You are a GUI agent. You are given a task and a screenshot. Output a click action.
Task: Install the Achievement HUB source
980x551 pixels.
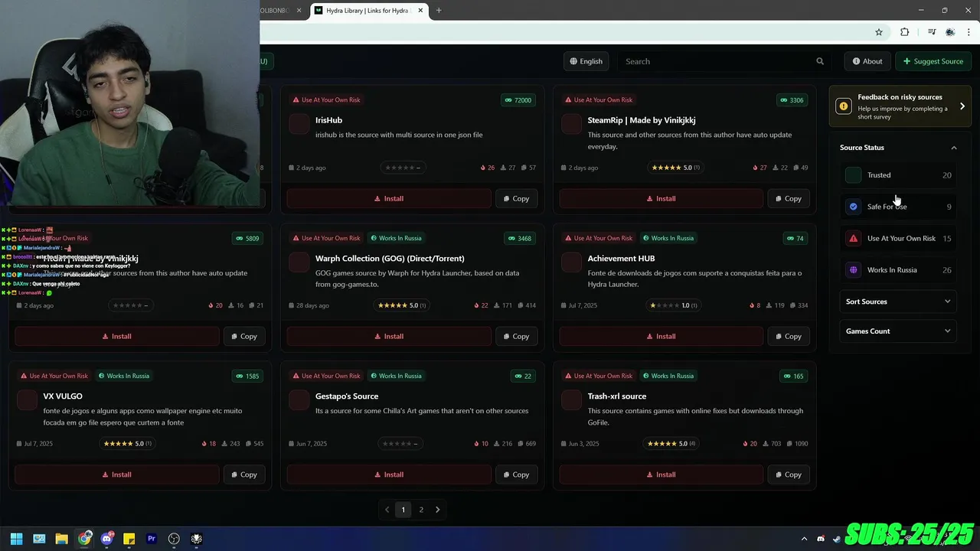point(661,336)
